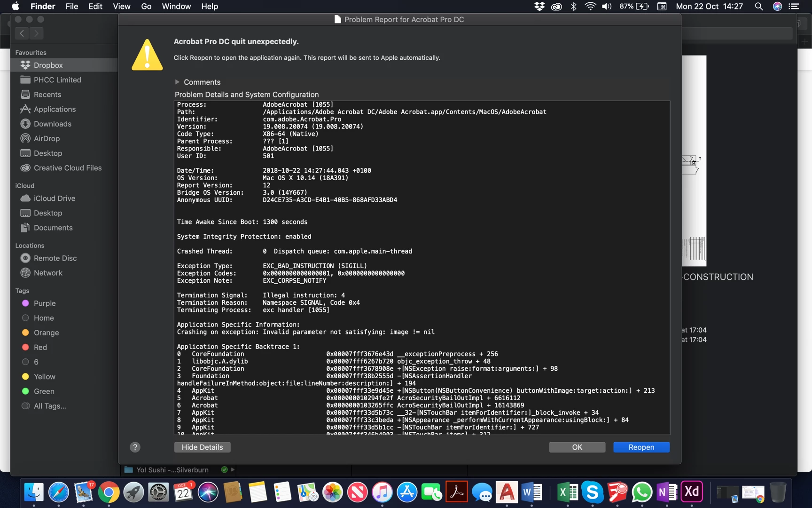
Task: Click the Dropbox menu bar icon
Action: point(539,6)
